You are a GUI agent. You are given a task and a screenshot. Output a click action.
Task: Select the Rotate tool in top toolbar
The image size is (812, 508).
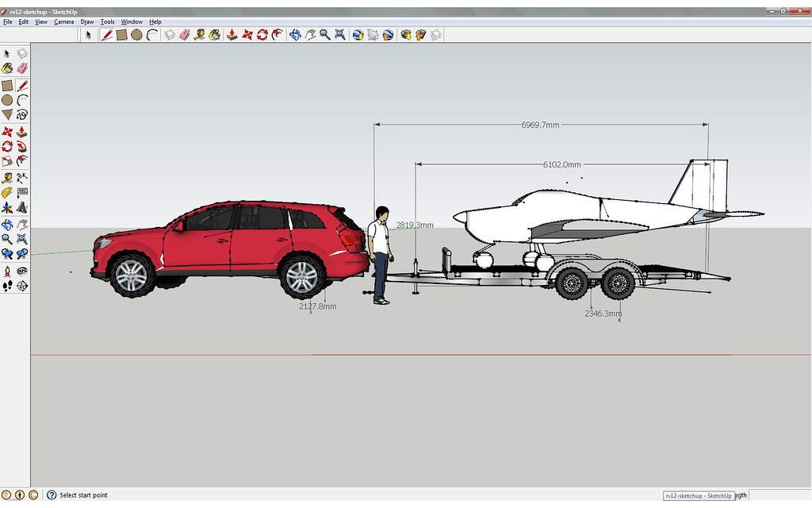tap(262, 35)
